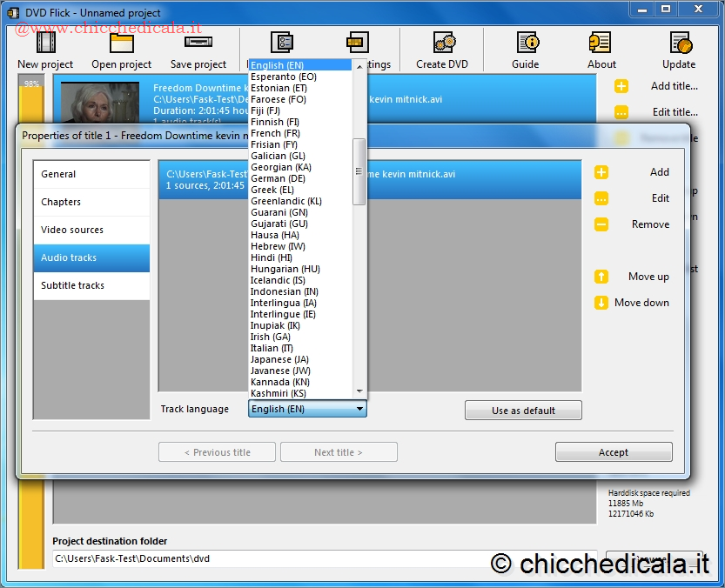Image resolution: width=725 pixels, height=588 pixels.
Task: Click the Add audio track plus icon
Action: point(601,172)
